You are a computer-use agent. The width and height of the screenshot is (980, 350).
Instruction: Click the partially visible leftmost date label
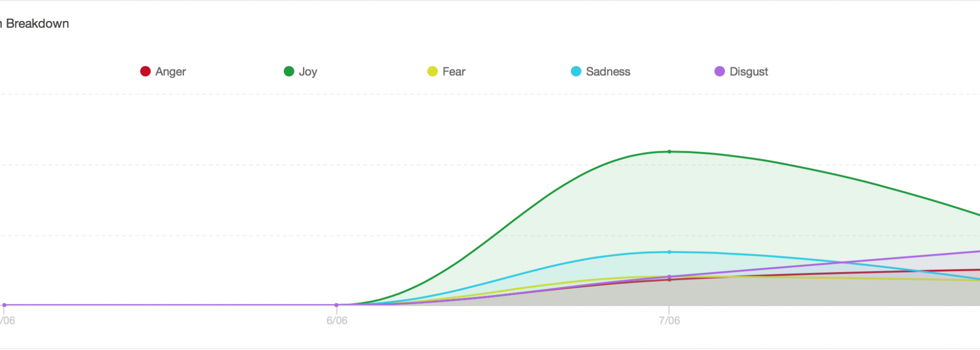tap(7, 321)
